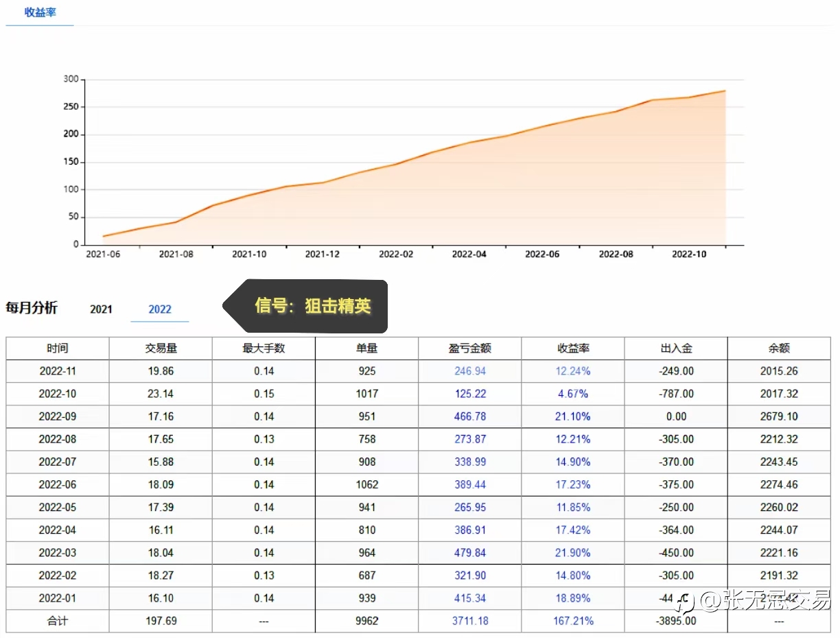
Task: Click the orange curve's end point
Action: [725, 91]
